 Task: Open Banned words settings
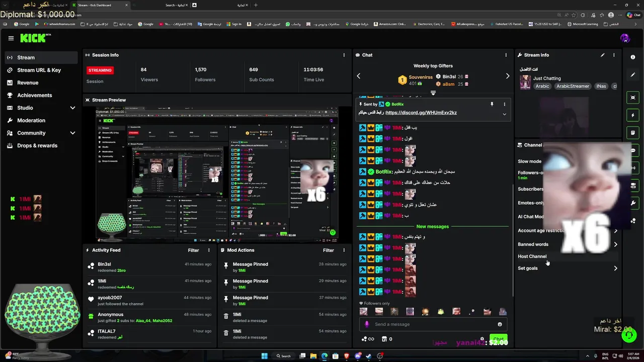(x=568, y=244)
